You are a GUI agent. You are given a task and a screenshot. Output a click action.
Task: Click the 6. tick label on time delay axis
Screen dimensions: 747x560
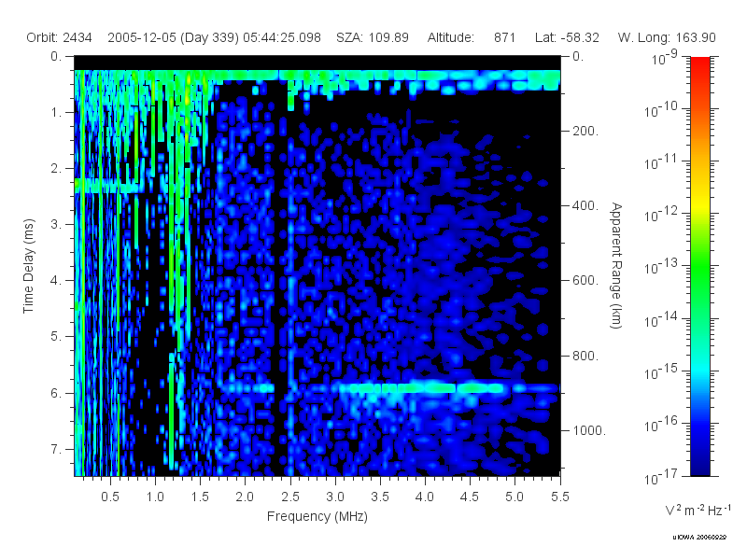point(56,393)
